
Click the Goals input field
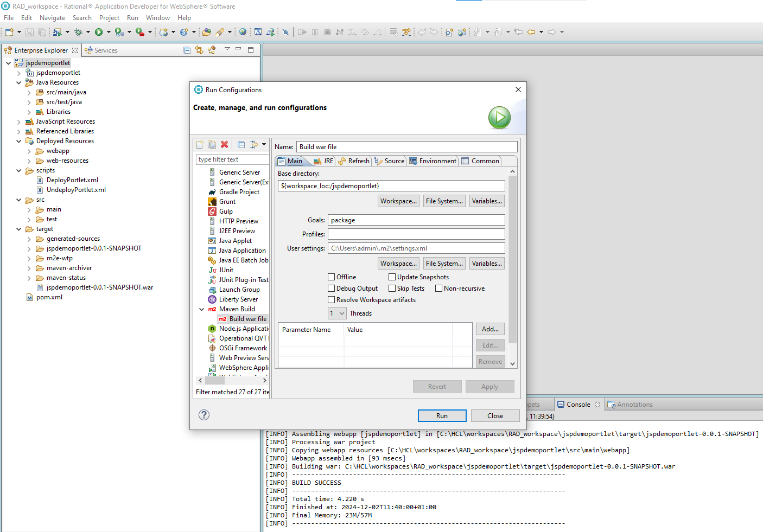417,220
